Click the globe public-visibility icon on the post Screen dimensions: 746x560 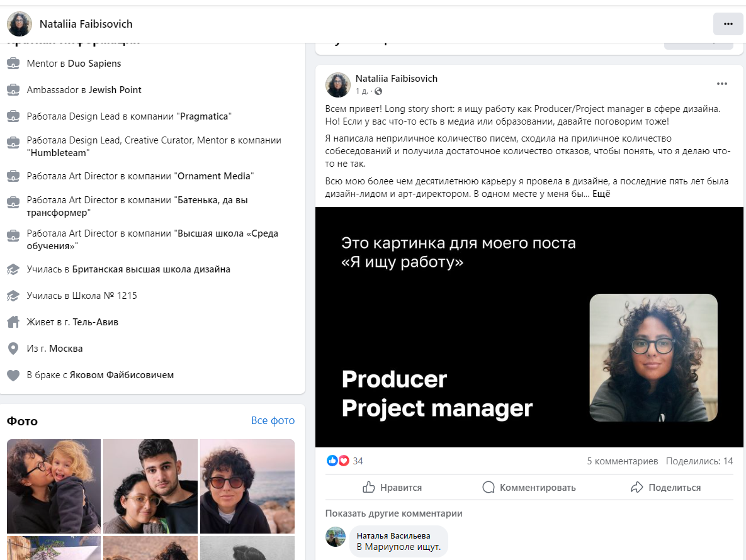point(378,91)
